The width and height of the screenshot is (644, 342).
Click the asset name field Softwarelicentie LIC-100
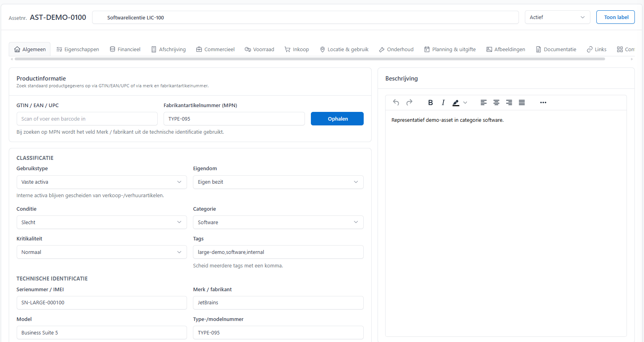[305, 17]
